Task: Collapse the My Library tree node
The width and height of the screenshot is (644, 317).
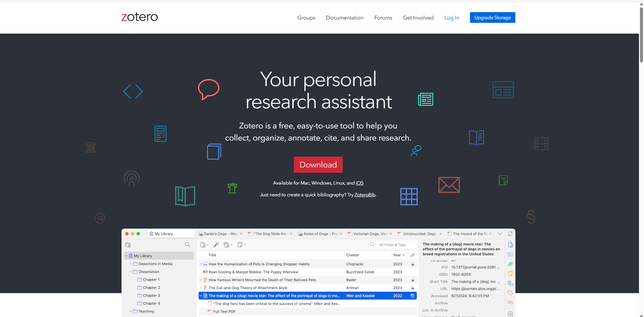Action: click(126, 256)
